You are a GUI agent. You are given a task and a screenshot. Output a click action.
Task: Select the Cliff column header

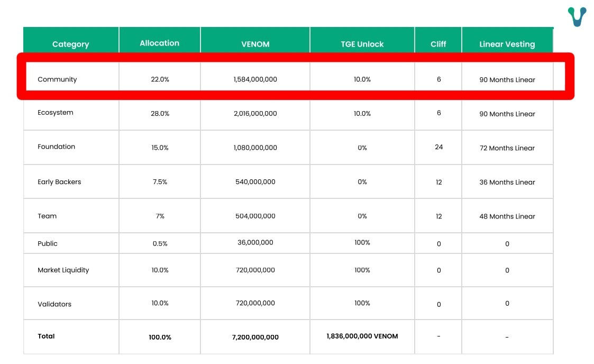coord(438,44)
